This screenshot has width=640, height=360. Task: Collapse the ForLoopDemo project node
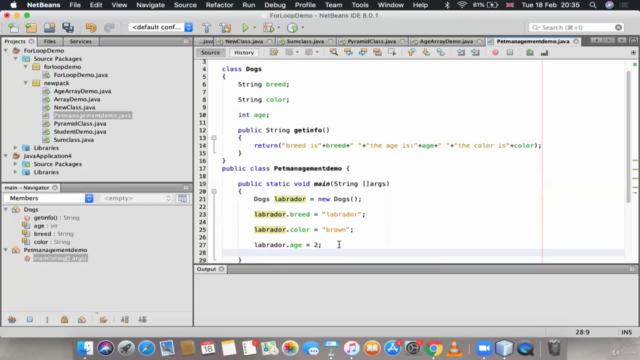6,51
